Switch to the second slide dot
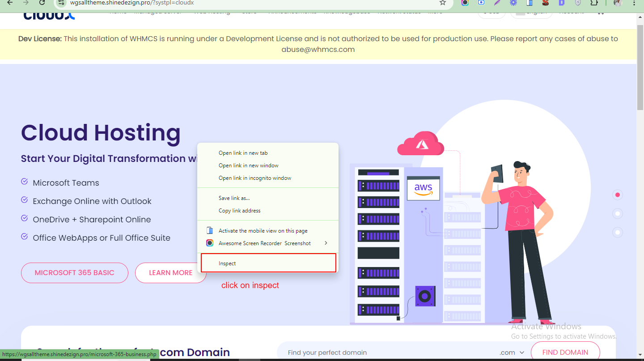The height and width of the screenshot is (361, 644). pyautogui.click(x=618, y=214)
